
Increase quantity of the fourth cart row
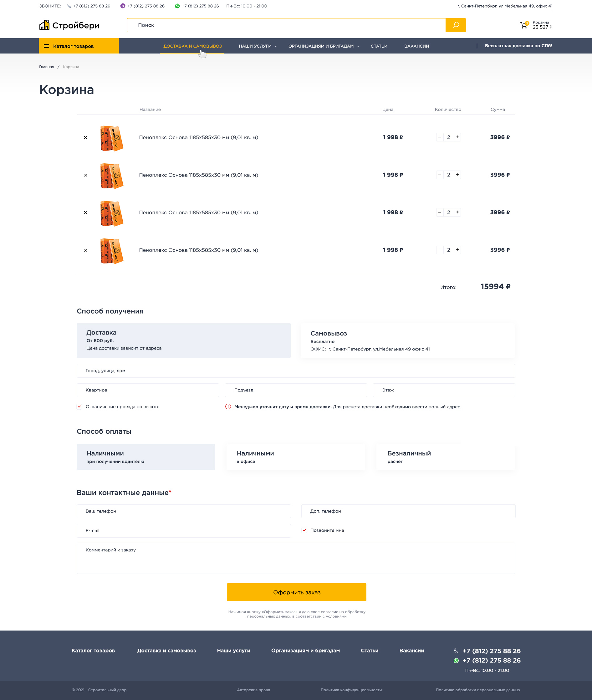click(457, 250)
